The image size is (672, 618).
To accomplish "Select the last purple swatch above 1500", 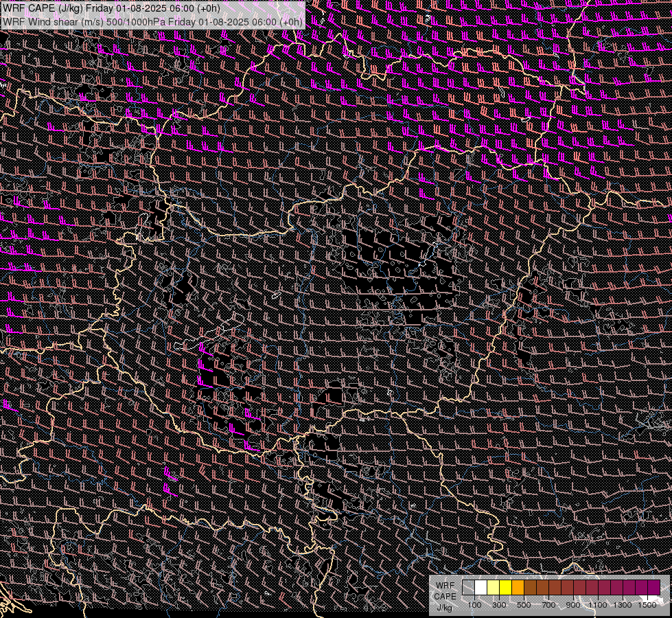I will 654,587.
